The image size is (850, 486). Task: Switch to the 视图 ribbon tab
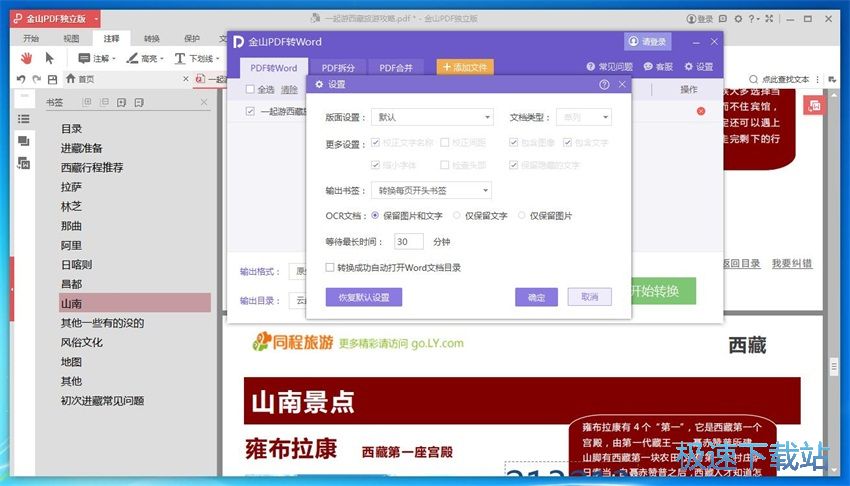point(71,38)
